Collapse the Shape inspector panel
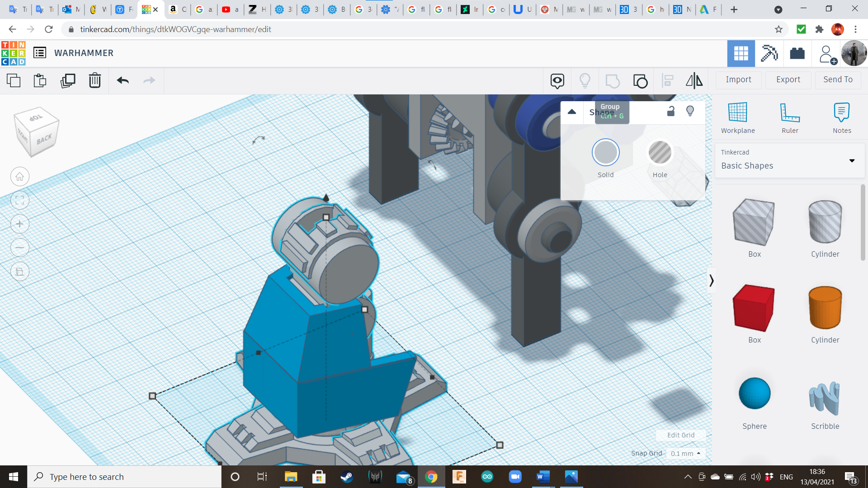This screenshot has height=488, width=868. (572, 112)
